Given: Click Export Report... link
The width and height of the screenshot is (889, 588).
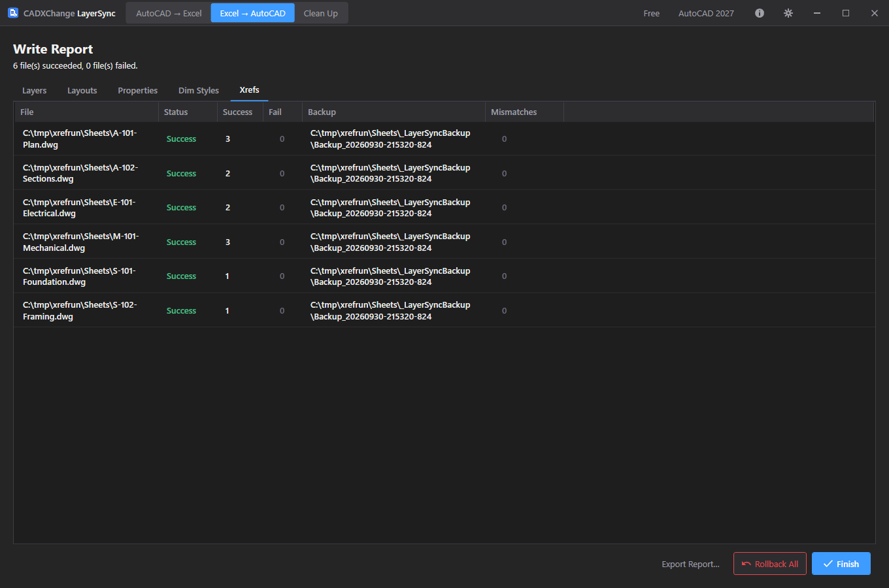Looking at the screenshot, I should tap(690, 564).
